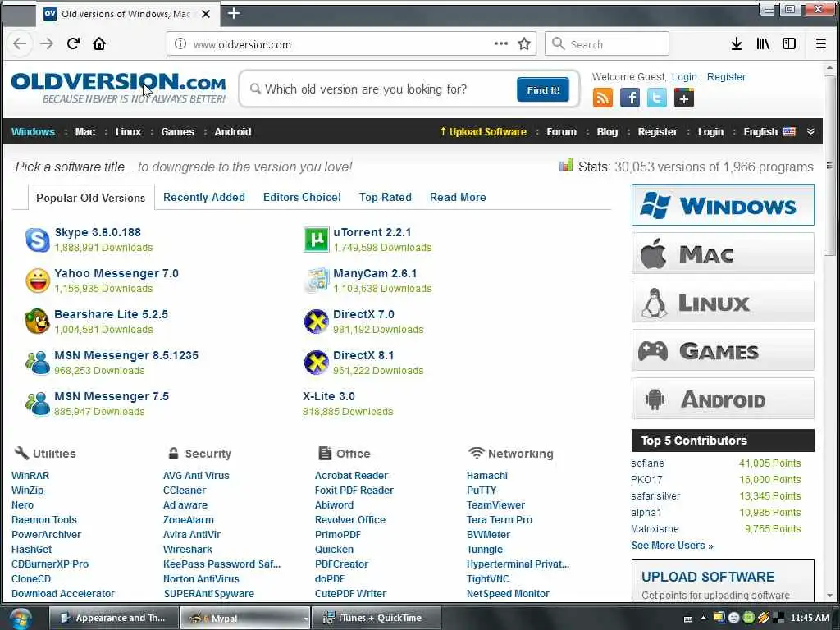The width and height of the screenshot is (840, 630).
Task: Expand the Mypal taskbar button dropdown arrow
Action: tap(306, 619)
